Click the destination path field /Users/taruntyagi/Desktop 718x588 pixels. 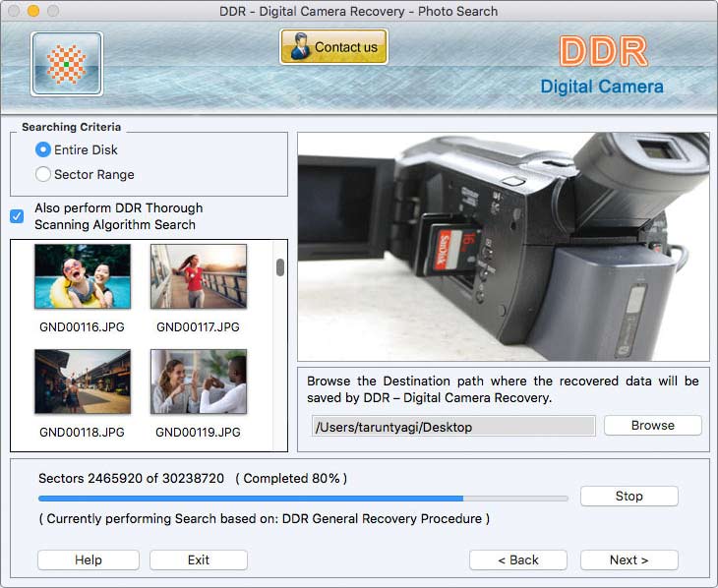(x=453, y=427)
